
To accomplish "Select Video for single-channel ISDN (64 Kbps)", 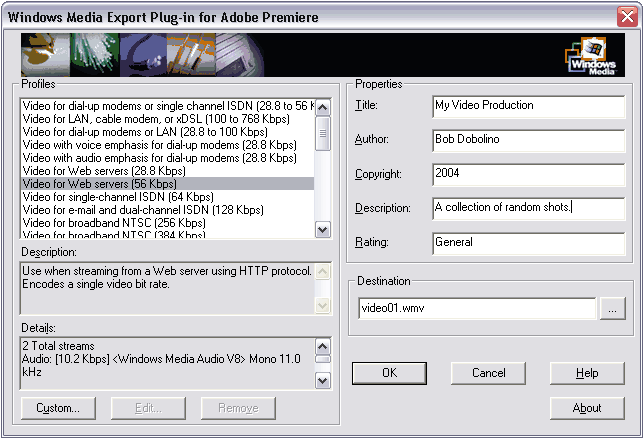I will 167,197.
